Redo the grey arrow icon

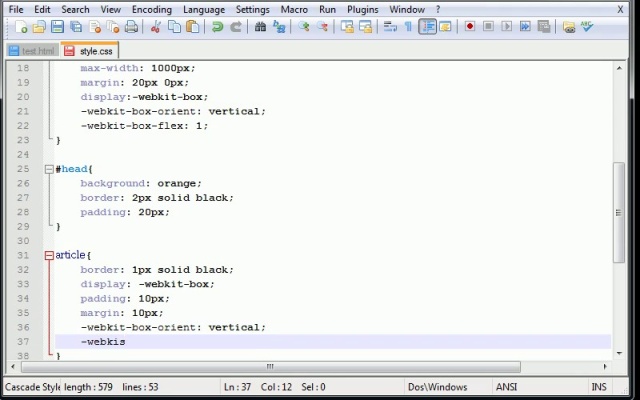236,27
